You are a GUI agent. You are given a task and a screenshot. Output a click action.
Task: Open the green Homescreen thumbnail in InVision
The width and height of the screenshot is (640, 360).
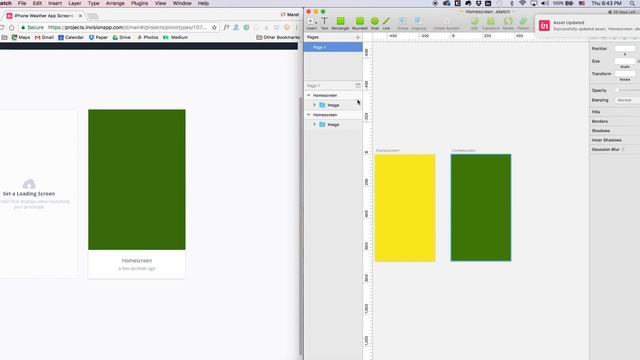137,180
